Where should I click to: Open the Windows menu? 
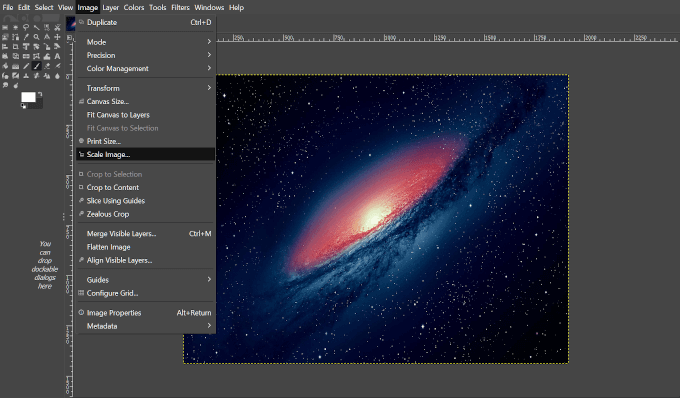pos(209,7)
